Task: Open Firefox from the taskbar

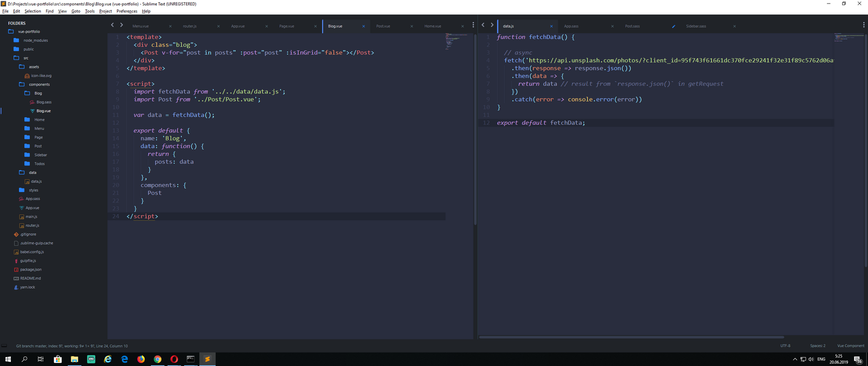Action: click(x=141, y=359)
